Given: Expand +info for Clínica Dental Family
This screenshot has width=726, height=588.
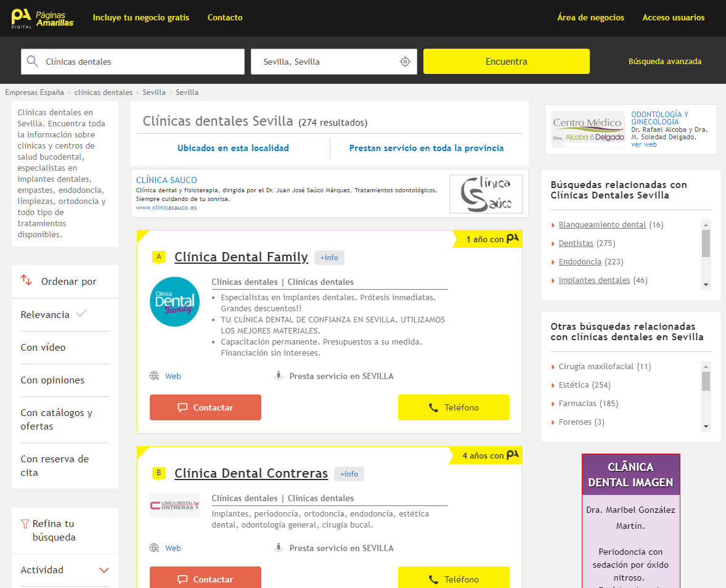Looking at the screenshot, I should [x=329, y=258].
